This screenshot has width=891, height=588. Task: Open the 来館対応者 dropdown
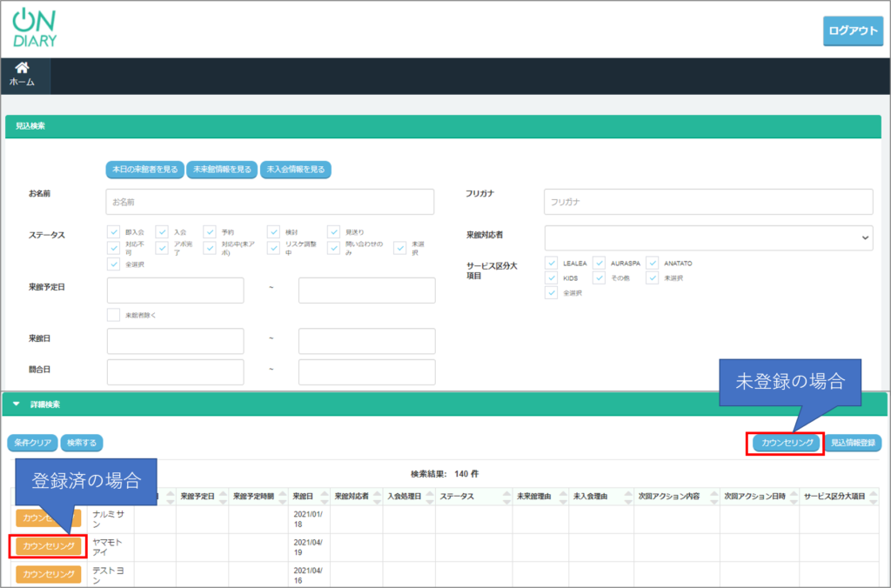[x=708, y=237]
